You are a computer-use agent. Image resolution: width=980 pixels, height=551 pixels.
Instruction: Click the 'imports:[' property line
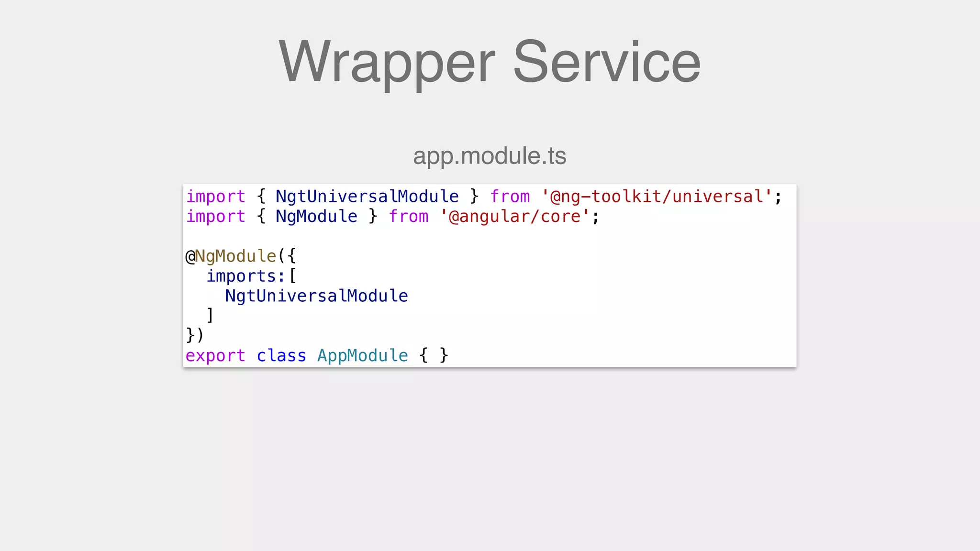point(251,276)
